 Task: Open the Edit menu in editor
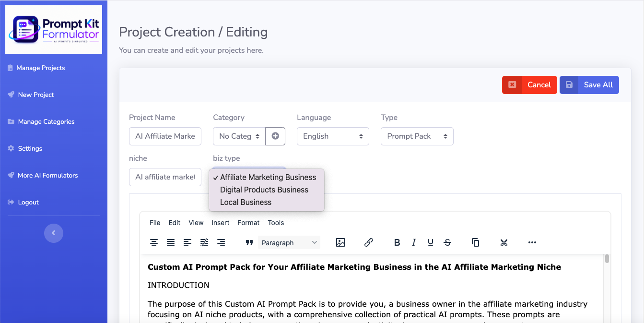[175, 223]
